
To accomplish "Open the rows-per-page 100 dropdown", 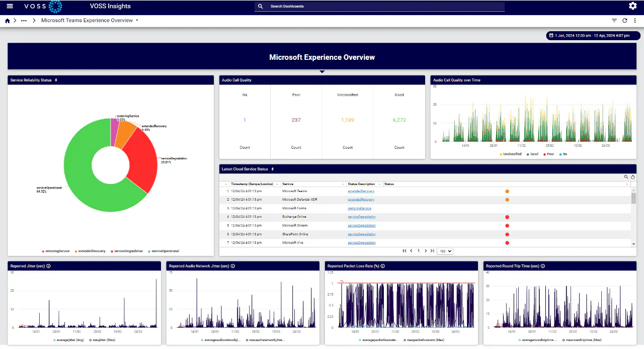I will point(445,251).
